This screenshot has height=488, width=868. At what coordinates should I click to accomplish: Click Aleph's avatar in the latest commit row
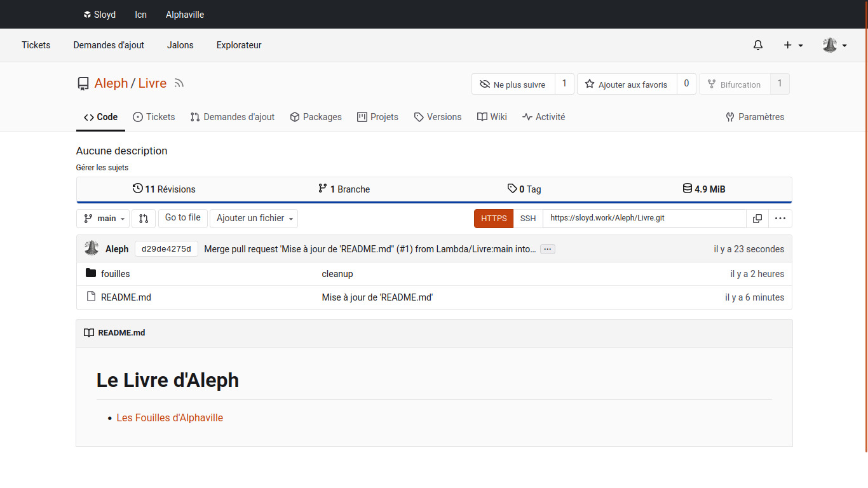click(92, 248)
